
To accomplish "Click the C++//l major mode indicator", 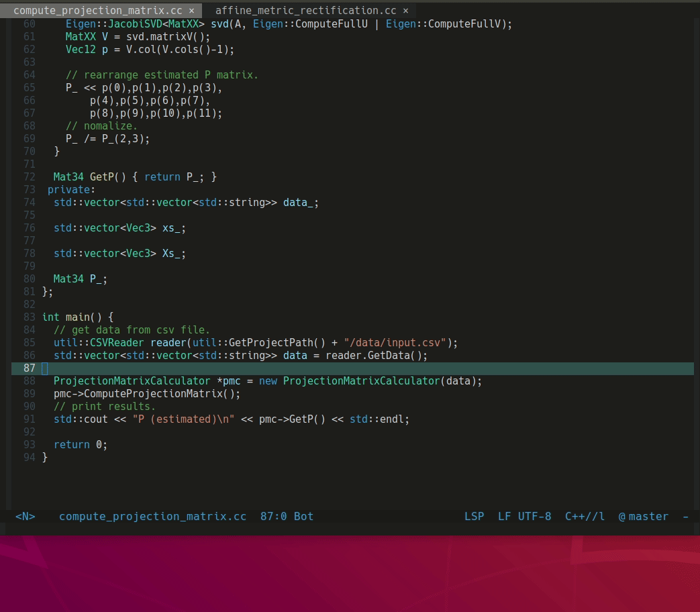I will (x=585, y=517).
